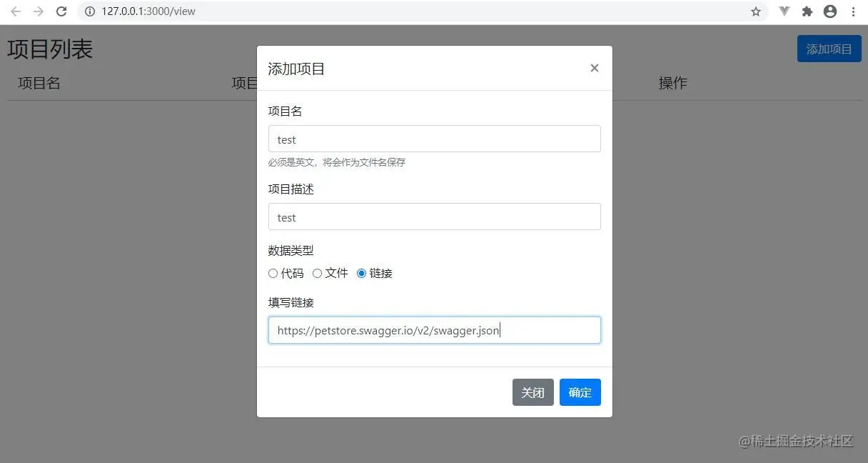Click the 项目名 input field
This screenshot has width=868, height=463.
click(x=435, y=139)
